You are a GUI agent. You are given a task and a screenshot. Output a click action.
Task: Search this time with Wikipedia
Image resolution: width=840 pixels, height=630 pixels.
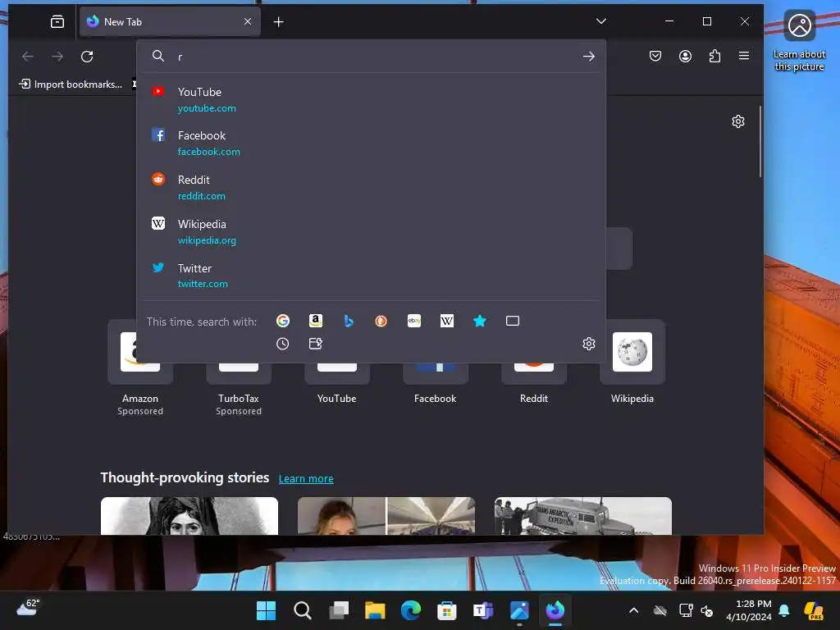tap(447, 321)
